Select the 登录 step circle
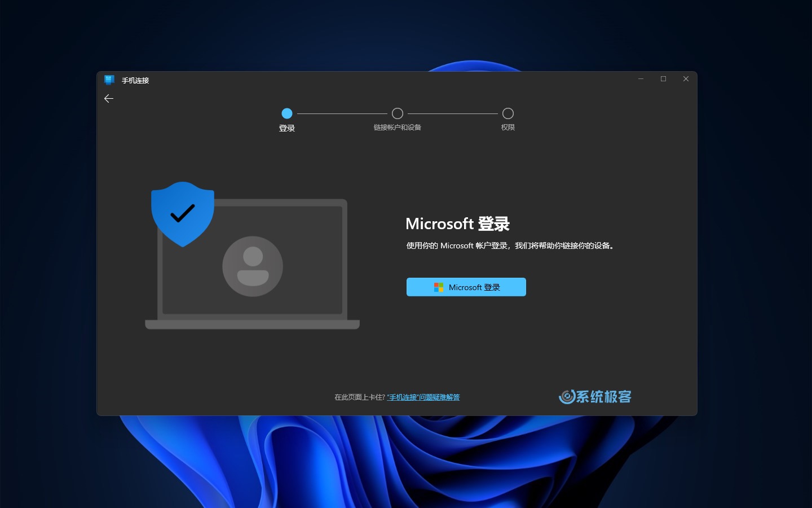The height and width of the screenshot is (508, 812). tap(286, 113)
